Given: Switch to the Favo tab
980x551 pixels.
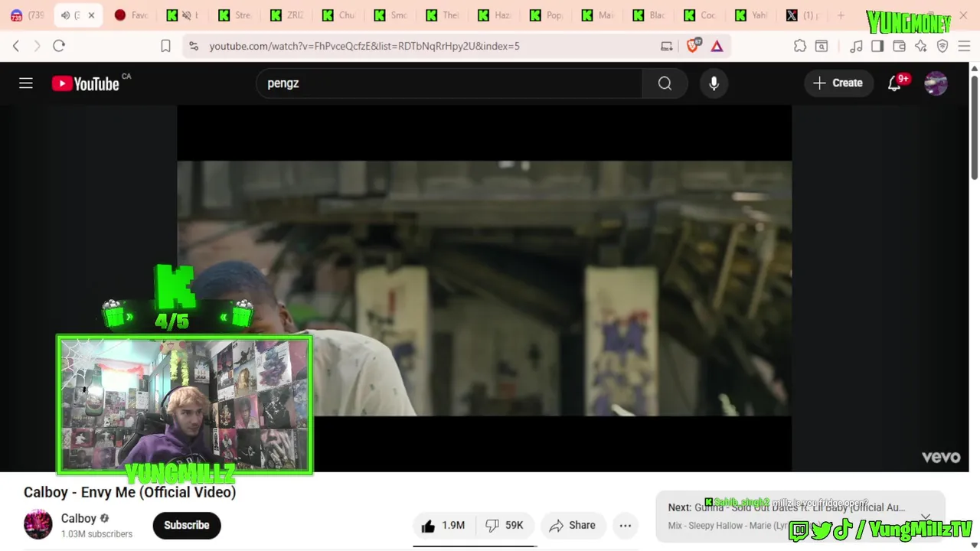Looking at the screenshot, I should [131, 15].
